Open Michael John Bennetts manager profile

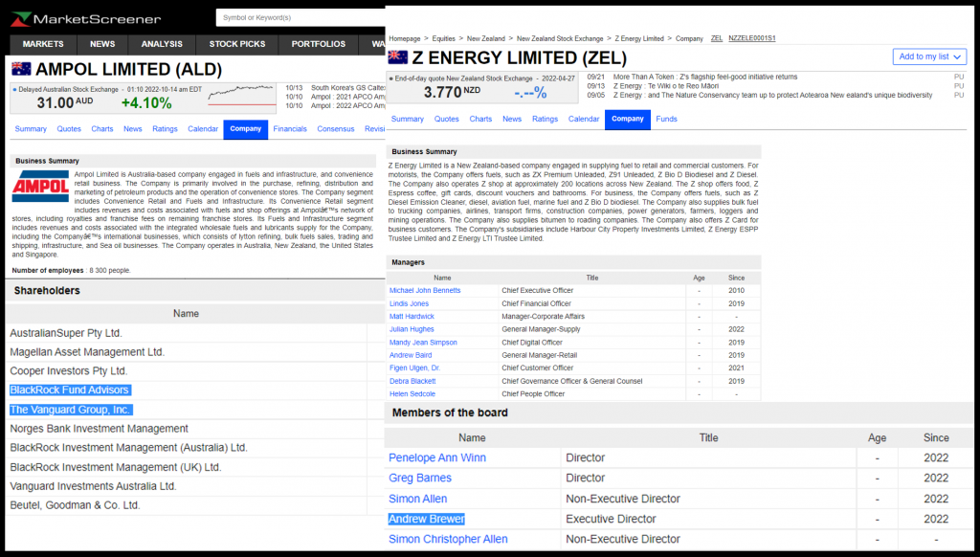tap(425, 291)
